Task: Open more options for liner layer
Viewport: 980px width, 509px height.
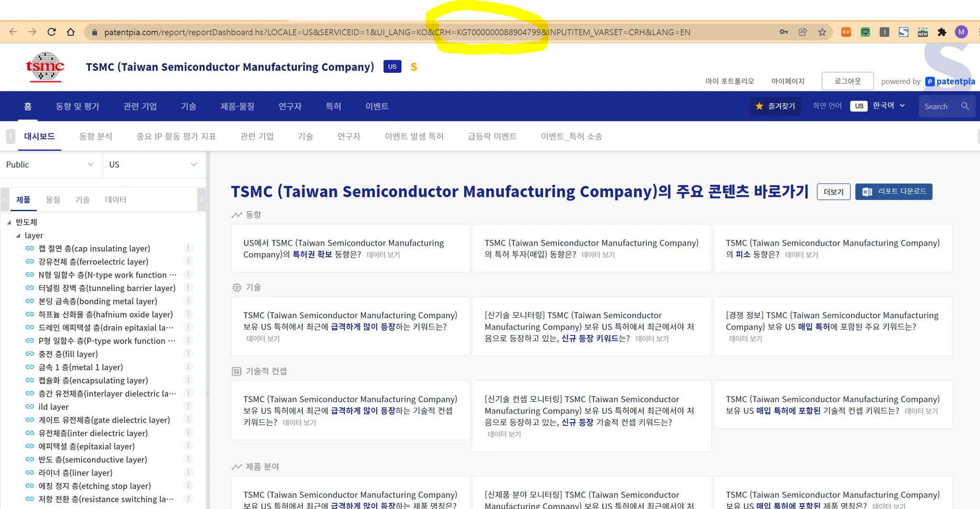Action: coord(189,473)
